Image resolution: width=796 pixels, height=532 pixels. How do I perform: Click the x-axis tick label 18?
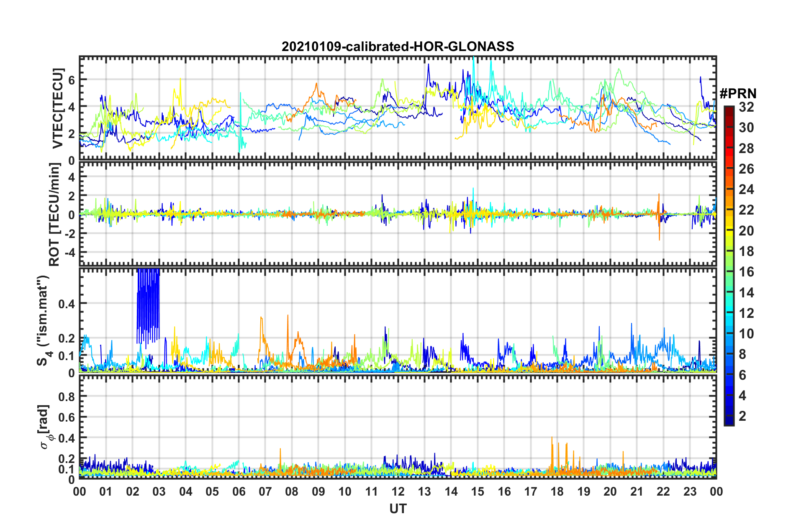pos(557,491)
